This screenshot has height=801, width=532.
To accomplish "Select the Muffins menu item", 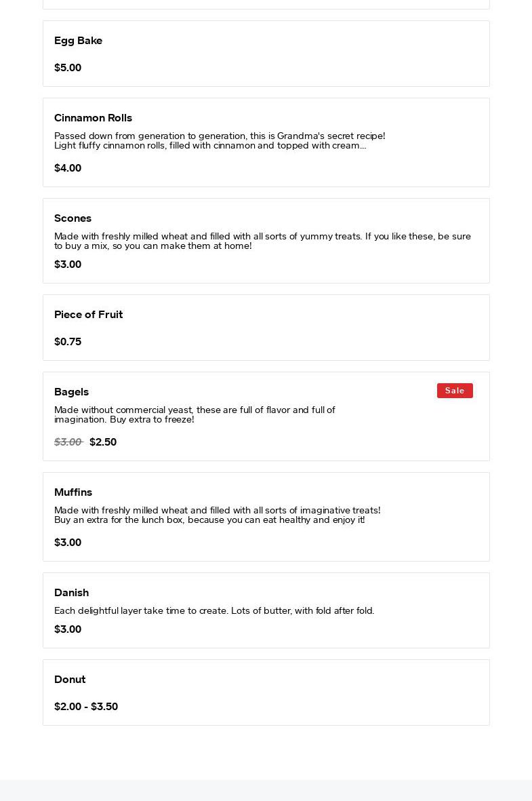I will pyautogui.click(x=266, y=516).
